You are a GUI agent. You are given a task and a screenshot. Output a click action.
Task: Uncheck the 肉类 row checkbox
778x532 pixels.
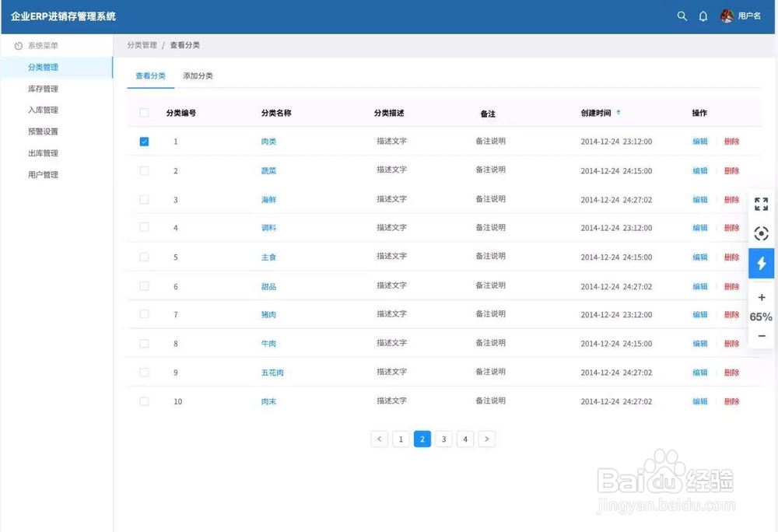[x=144, y=142]
